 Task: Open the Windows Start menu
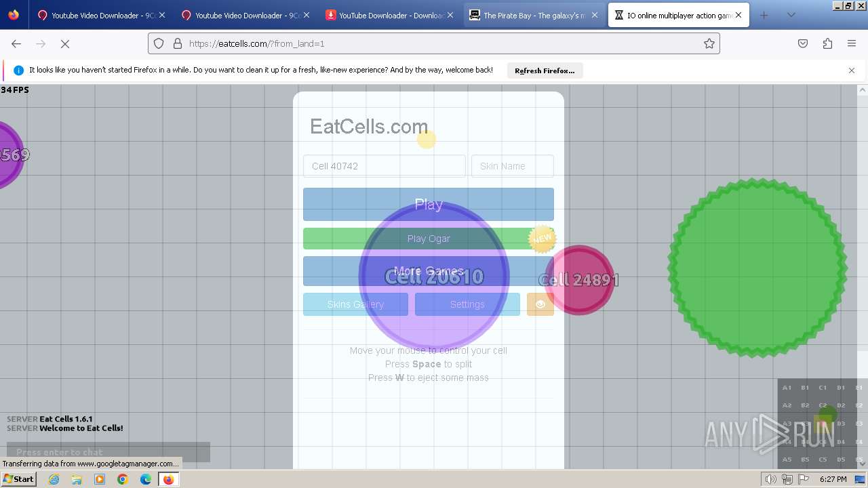[18, 479]
